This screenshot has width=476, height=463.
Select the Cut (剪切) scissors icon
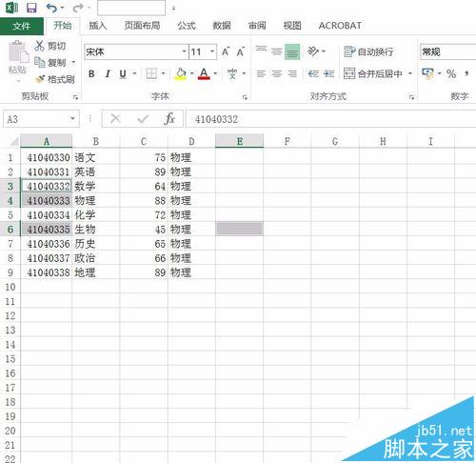[39, 46]
